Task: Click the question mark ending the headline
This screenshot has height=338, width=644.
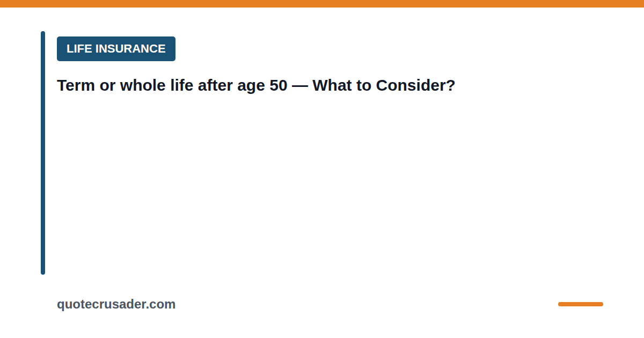Action: 451,85
